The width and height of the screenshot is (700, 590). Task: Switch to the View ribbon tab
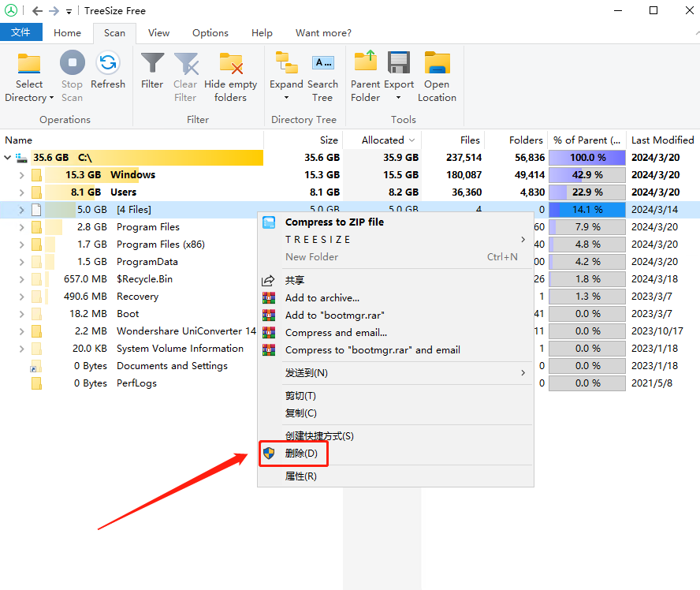coord(158,33)
